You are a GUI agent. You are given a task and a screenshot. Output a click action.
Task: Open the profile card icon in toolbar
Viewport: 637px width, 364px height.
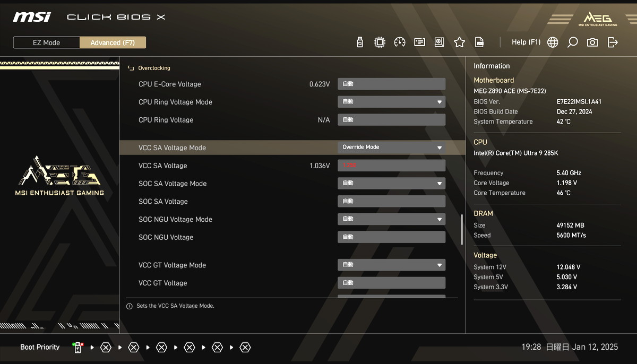(419, 42)
